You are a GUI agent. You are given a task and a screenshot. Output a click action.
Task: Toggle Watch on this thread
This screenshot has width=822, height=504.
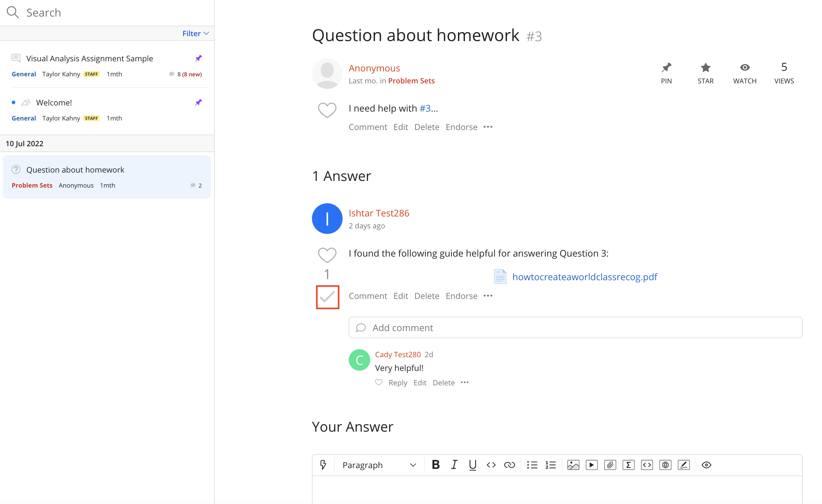[745, 73]
